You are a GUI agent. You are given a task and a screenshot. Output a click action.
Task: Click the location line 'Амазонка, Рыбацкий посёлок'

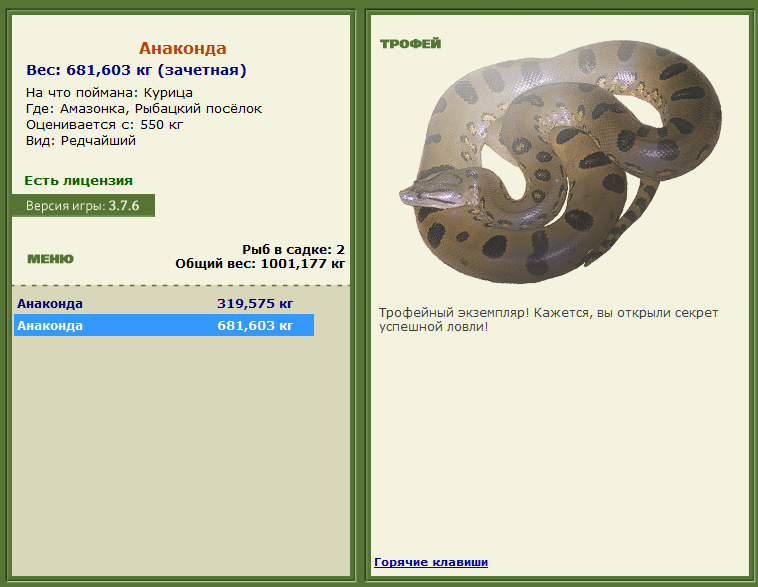pyautogui.click(x=144, y=109)
